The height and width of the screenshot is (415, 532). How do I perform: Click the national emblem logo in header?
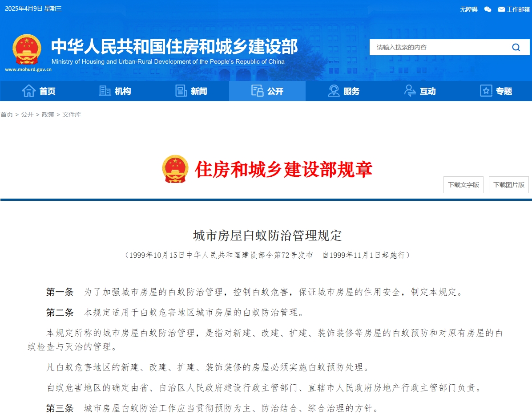tap(27, 49)
